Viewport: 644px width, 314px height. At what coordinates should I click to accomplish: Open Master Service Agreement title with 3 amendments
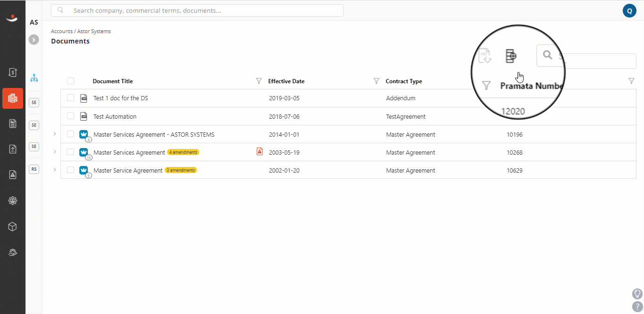pyautogui.click(x=128, y=170)
